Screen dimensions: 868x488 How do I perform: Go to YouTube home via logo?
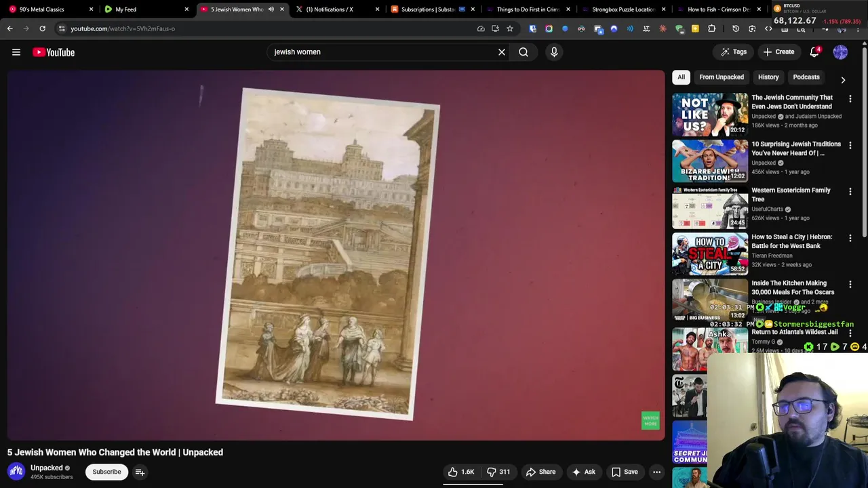tap(54, 52)
